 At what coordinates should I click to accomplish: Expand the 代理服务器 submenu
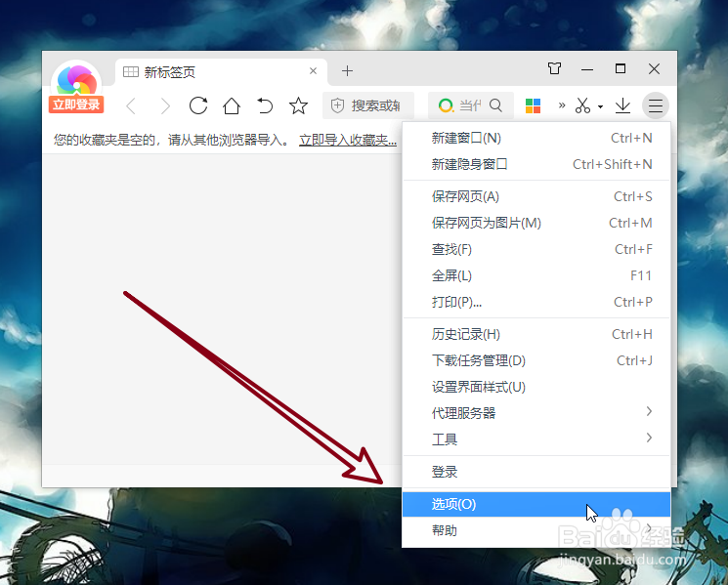tap(536, 413)
